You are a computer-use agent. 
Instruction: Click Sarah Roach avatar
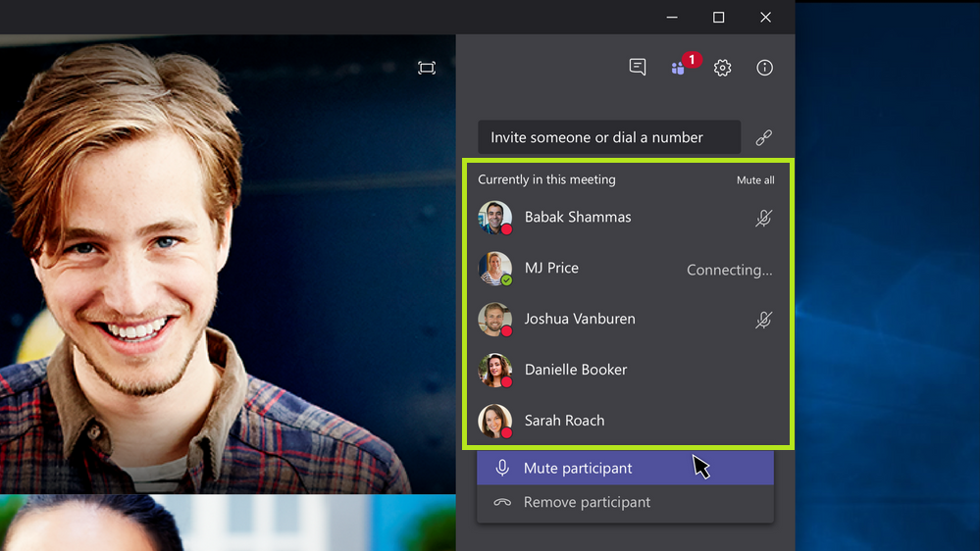coord(495,421)
